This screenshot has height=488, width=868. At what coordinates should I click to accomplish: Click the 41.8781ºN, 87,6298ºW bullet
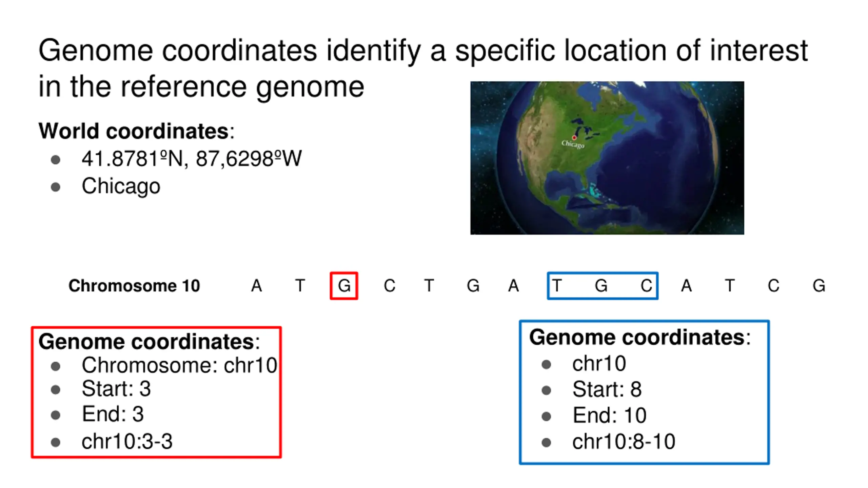[x=192, y=159]
